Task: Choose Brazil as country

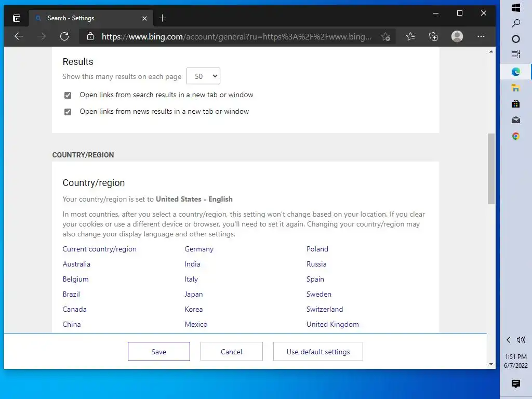Action: (71, 294)
